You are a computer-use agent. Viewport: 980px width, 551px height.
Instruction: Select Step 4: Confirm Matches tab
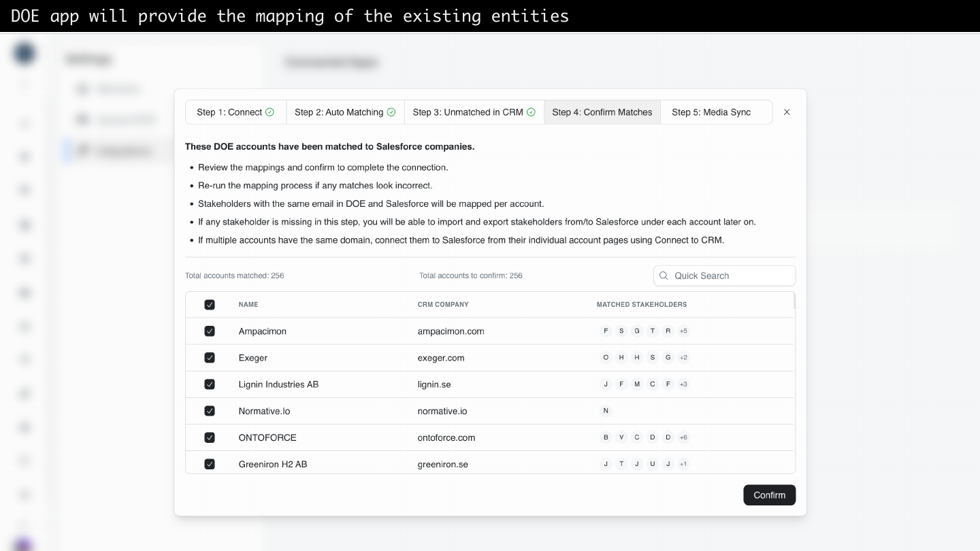[x=602, y=112]
